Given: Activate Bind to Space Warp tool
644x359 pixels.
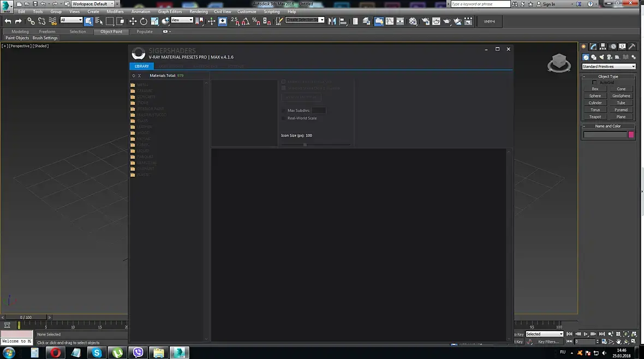Looking at the screenshot, I should [x=52, y=21].
